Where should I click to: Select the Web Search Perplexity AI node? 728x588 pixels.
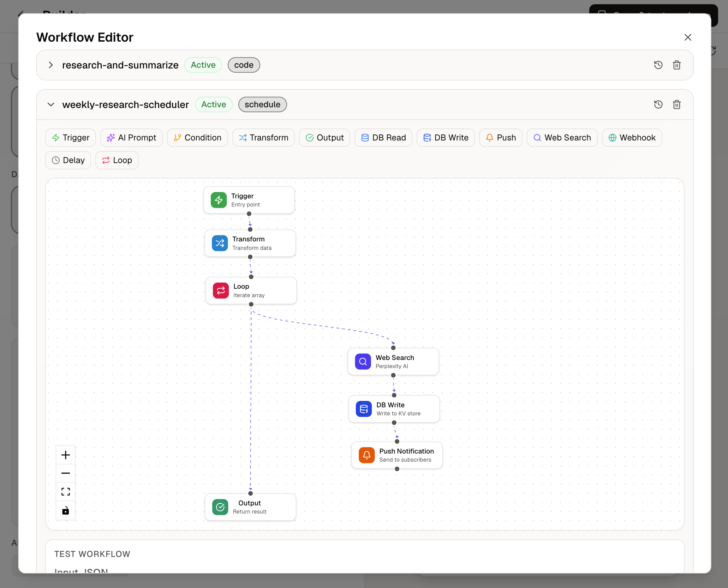pyautogui.click(x=393, y=361)
